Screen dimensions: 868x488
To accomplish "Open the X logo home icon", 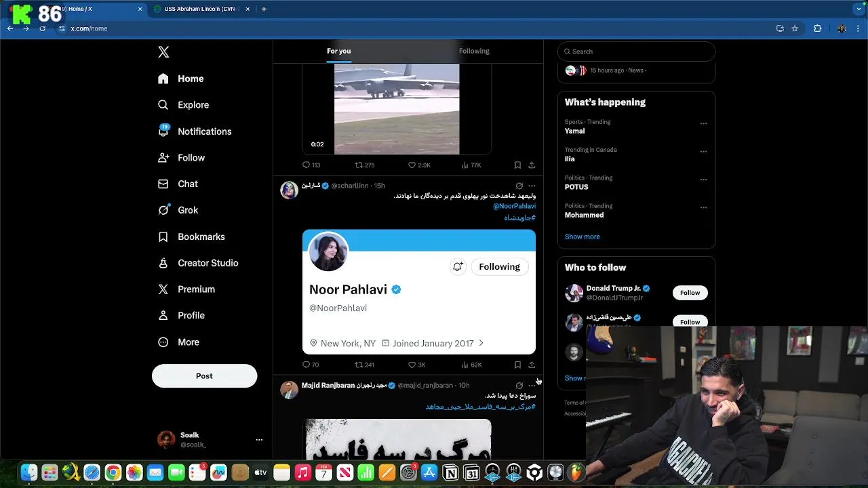I will point(163,52).
